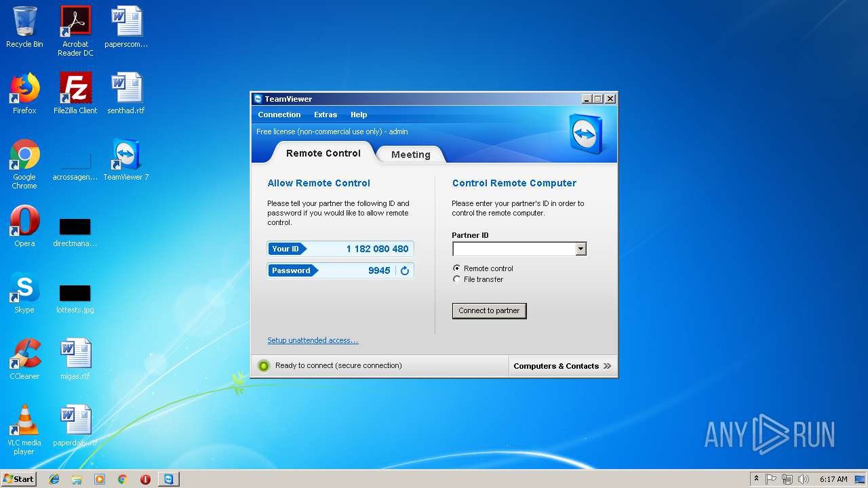Select the File transfer radio option
868x488 pixels.
[456, 279]
